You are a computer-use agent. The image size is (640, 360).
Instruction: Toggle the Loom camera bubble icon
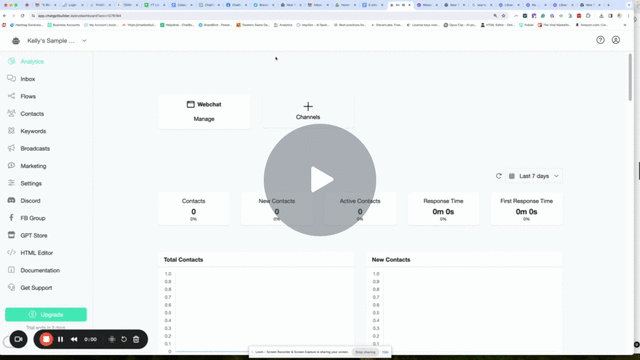(18, 339)
